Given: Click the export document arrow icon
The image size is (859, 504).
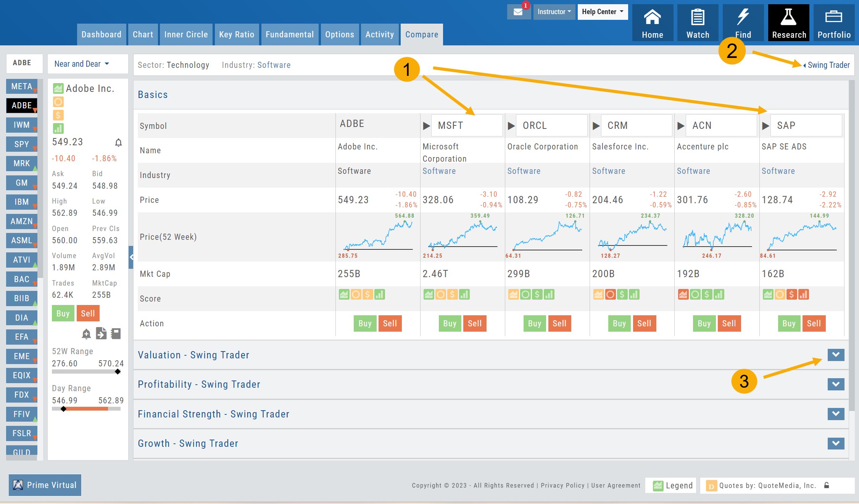Looking at the screenshot, I should (101, 334).
